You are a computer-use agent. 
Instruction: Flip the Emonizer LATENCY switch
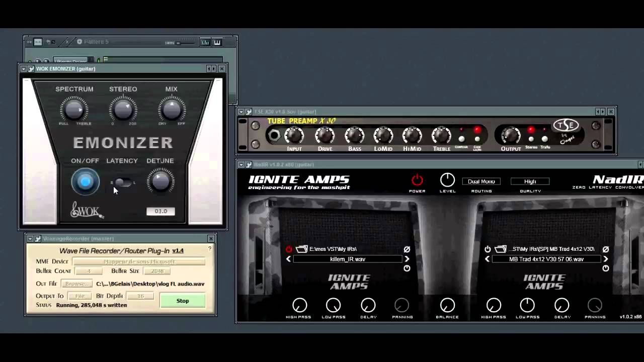click(122, 183)
